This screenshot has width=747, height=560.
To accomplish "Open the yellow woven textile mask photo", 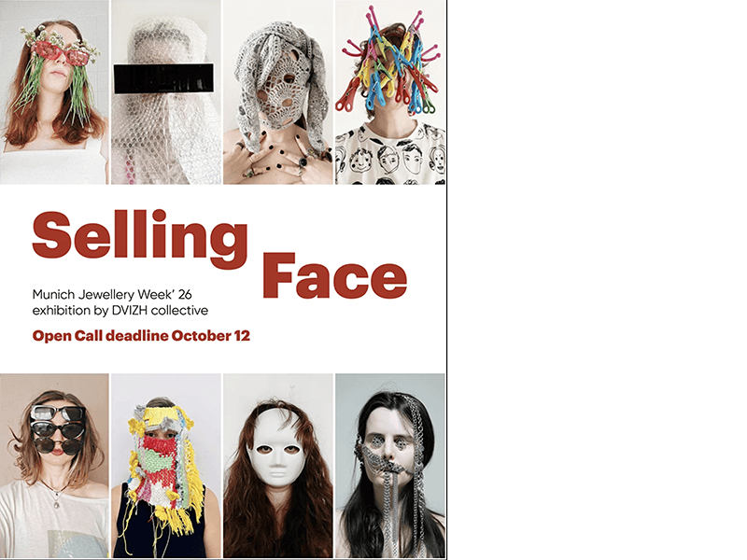I will click(x=166, y=466).
